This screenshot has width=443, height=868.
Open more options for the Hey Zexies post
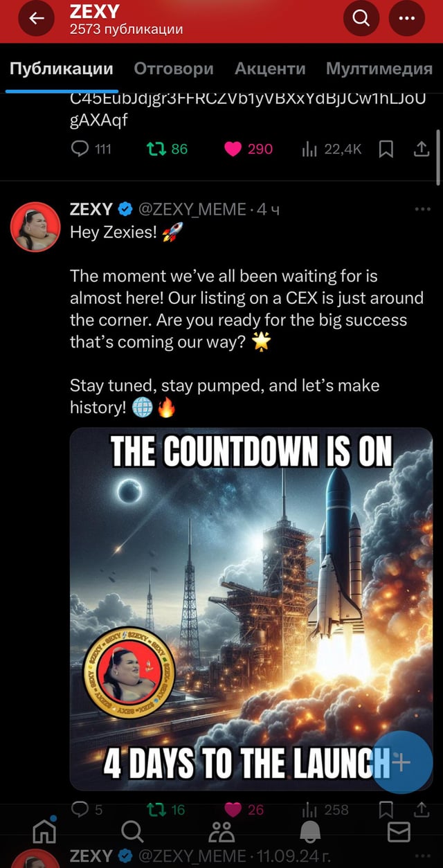[422, 209]
